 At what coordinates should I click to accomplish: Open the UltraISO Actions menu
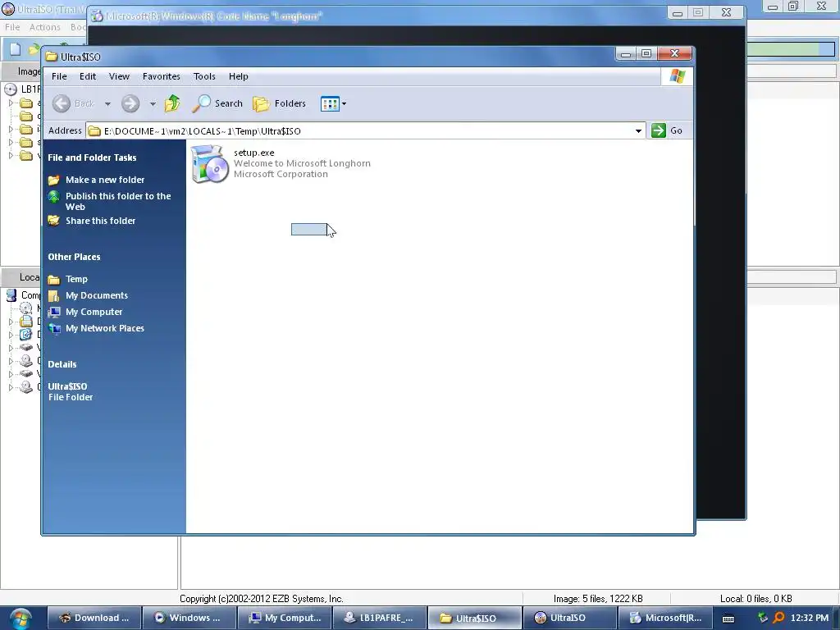45,27
